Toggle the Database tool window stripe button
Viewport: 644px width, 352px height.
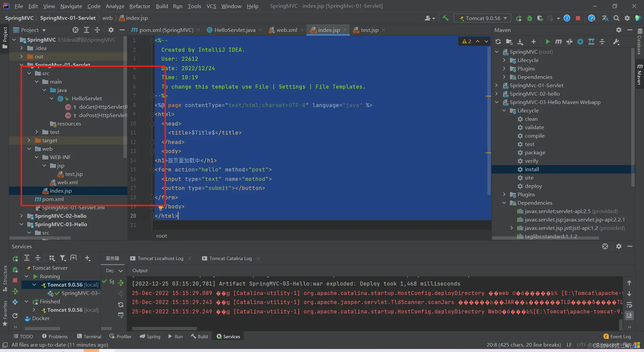640,42
